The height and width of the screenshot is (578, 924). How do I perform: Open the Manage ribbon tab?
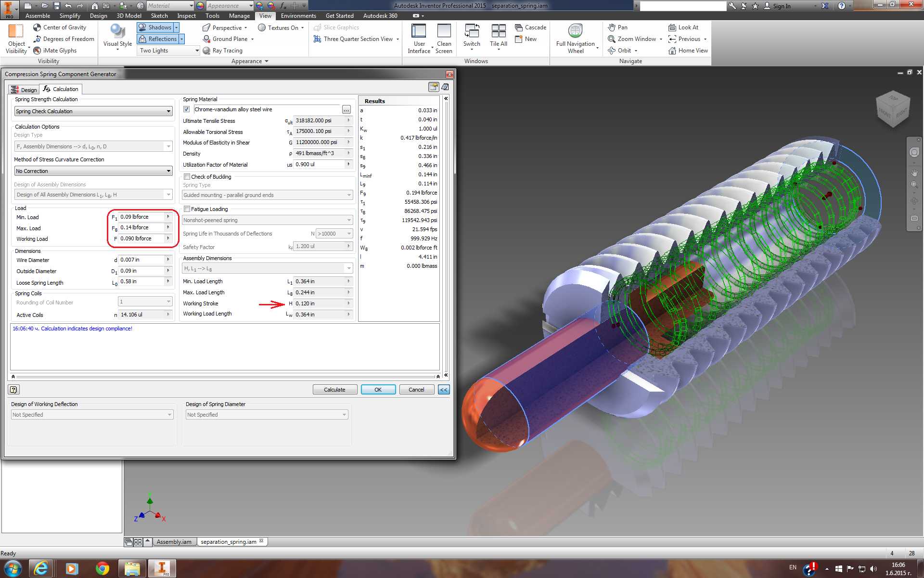point(239,16)
